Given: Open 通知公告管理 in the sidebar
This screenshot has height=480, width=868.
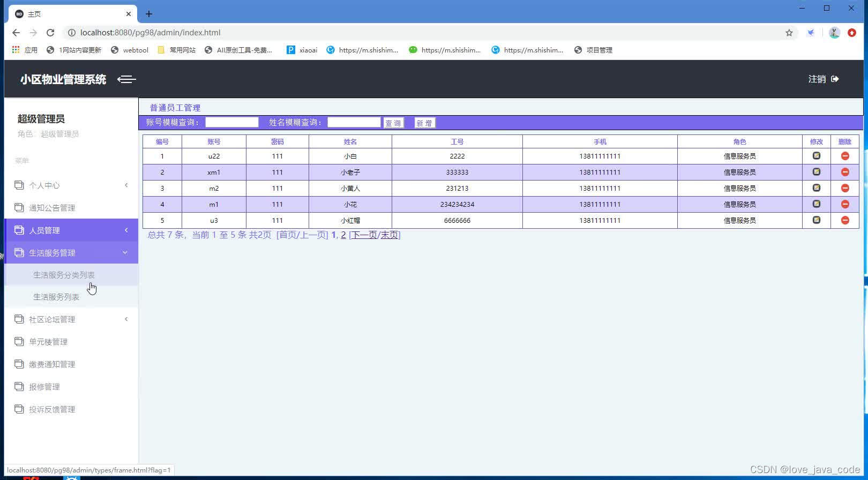Looking at the screenshot, I should point(71,208).
